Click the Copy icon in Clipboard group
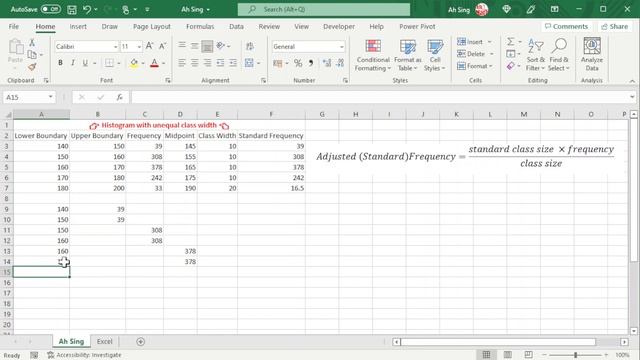The width and height of the screenshot is (640, 360). click(x=32, y=54)
